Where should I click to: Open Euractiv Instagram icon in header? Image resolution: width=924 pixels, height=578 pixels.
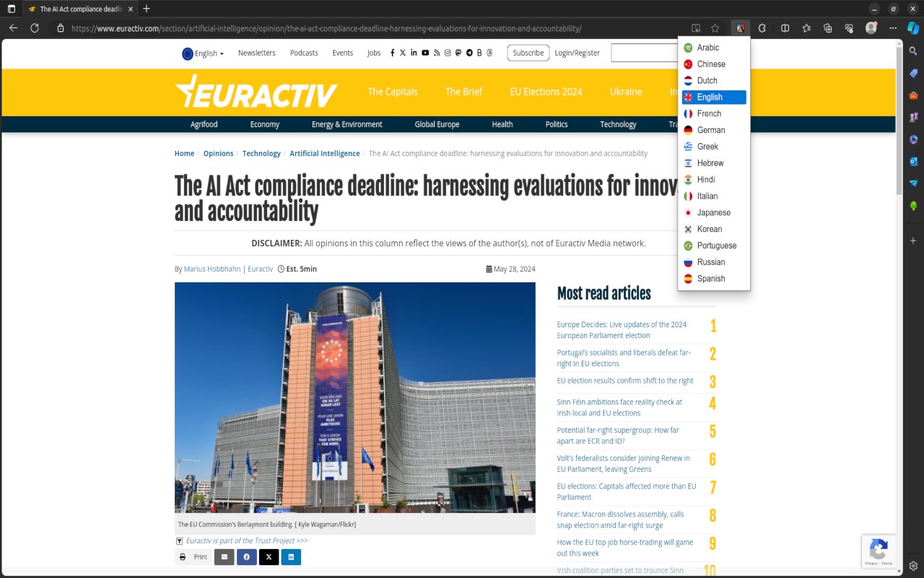coord(448,53)
